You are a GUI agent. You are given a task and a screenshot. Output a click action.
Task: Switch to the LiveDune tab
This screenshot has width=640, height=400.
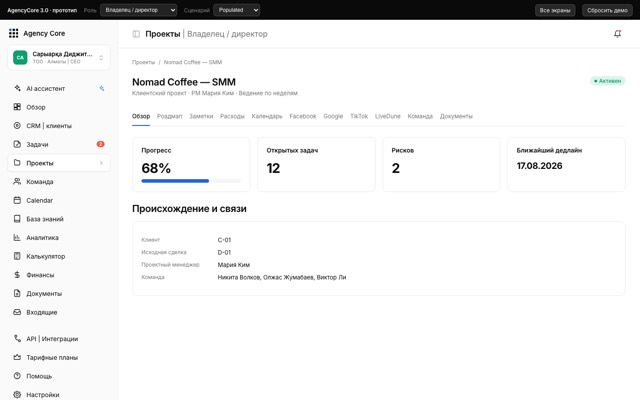pyautogui.click(x=388, y=116)
